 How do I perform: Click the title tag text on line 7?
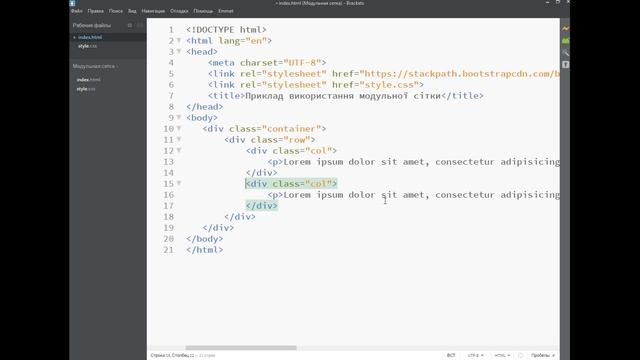(343, 96)
